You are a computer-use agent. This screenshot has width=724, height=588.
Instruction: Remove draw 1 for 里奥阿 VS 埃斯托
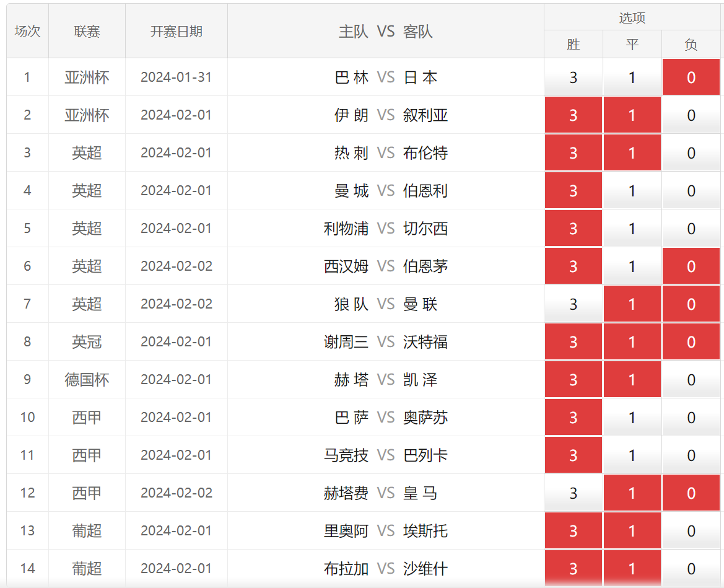(632, 532)
